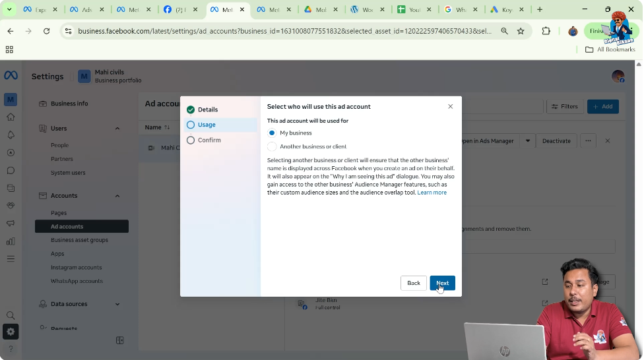Open System users settings
The width and height of the screenshot is (644, 360).
(68, 173)
